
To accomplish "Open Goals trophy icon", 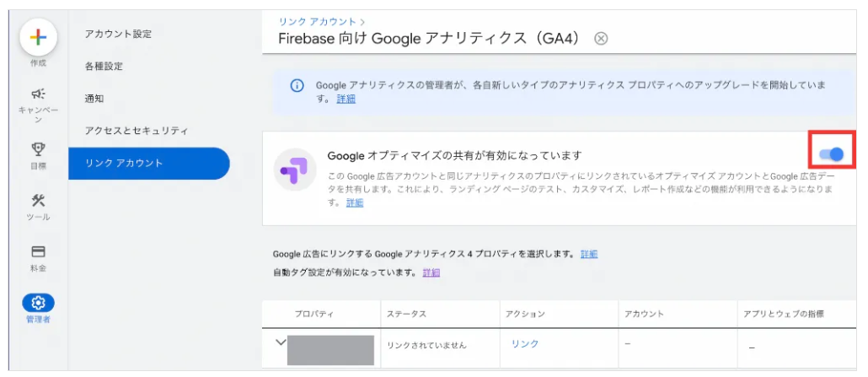I will [x=38, y=149].
